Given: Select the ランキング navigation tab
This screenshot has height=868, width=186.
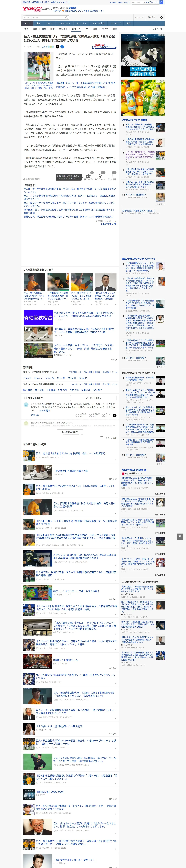Looking at the screenshot, I should tap(115, 24).
